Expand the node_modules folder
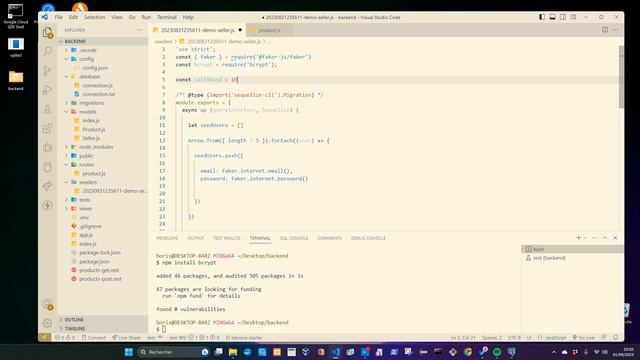This screenshot has width=640, height=360. tap(66, 147)
